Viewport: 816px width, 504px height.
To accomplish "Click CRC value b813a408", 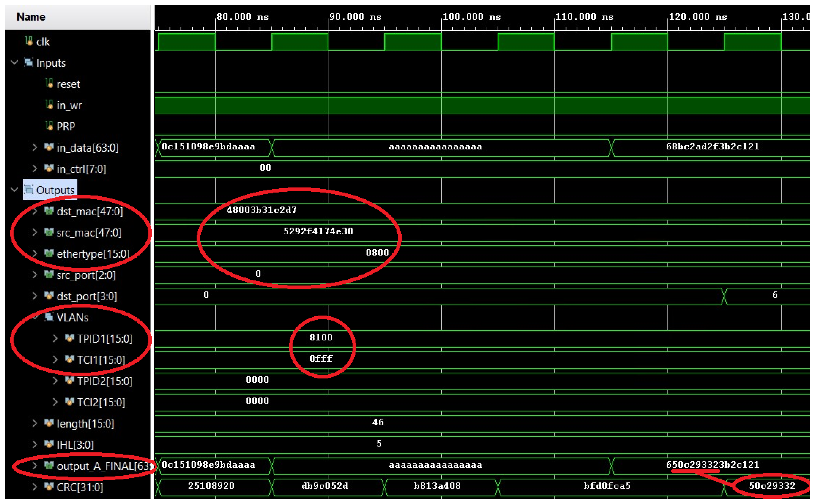I will (437, 486).
